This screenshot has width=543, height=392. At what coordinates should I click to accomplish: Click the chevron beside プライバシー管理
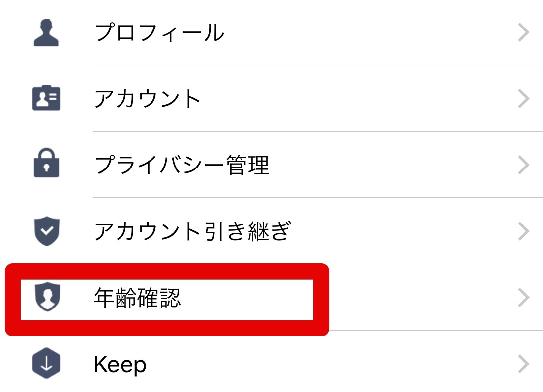524,166
